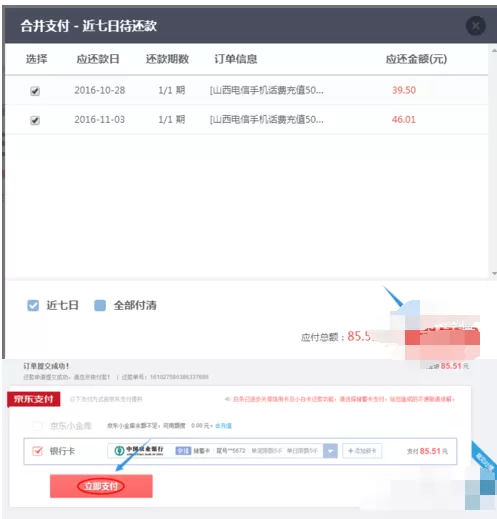Click the date 2016-11-03
497x519 pixels.
point(100,120)
